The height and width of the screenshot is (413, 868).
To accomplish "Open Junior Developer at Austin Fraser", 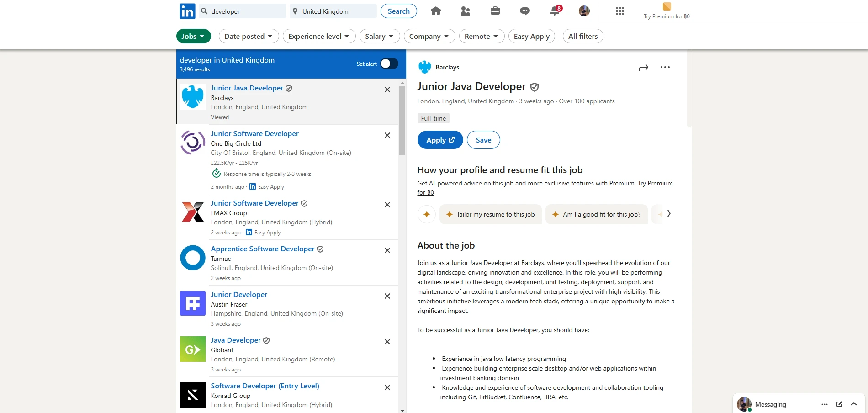I will (x=239, y=294).
